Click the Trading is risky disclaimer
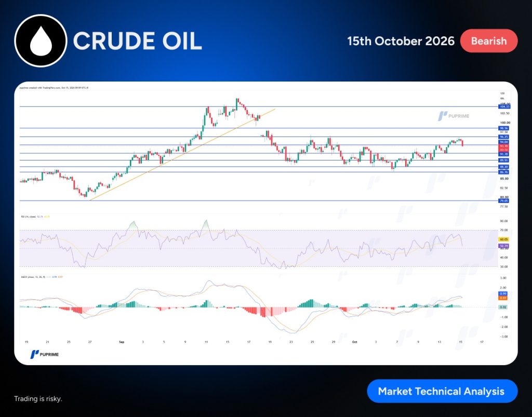The image size is (532, 417). (x=38, y=399)
